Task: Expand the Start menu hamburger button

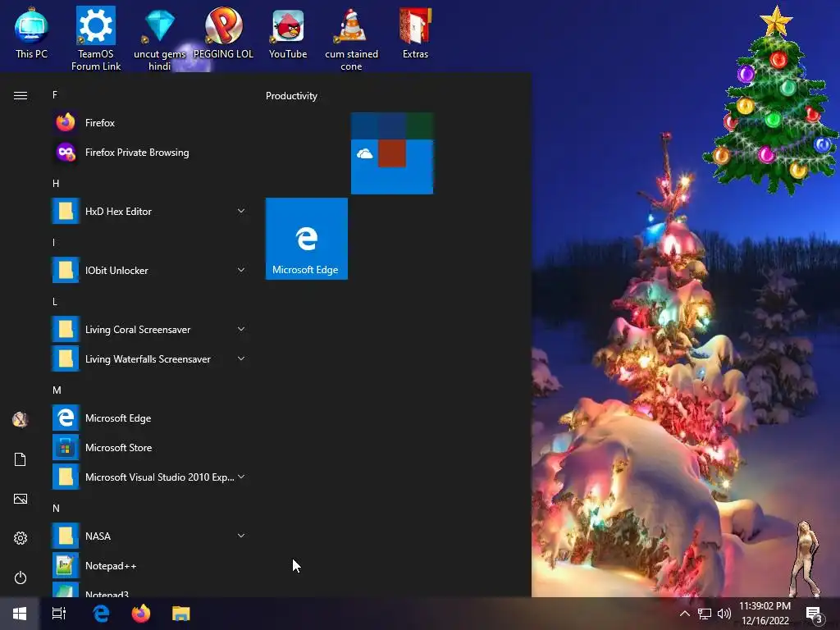Action: pyautogui.click(x=21, y=95)
